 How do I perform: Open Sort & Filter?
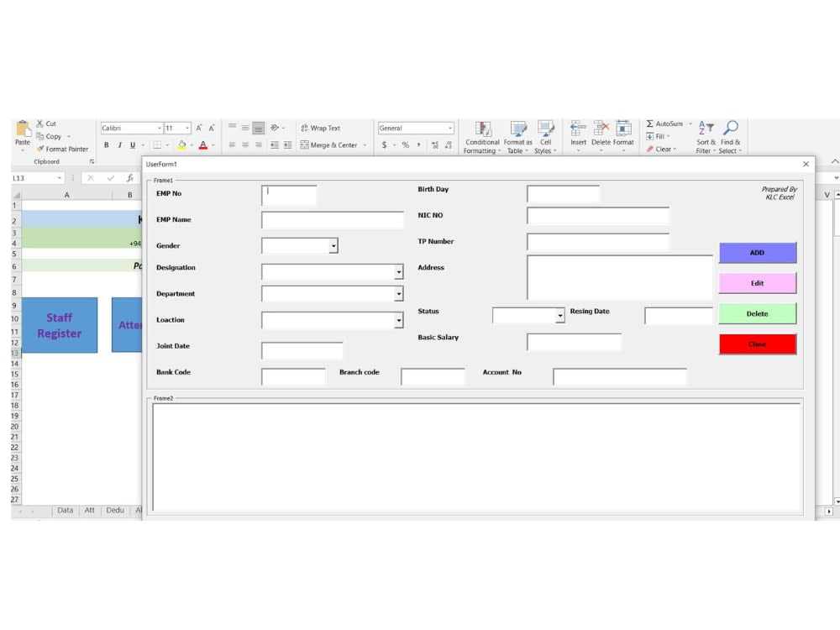click(x=706, y=137)
